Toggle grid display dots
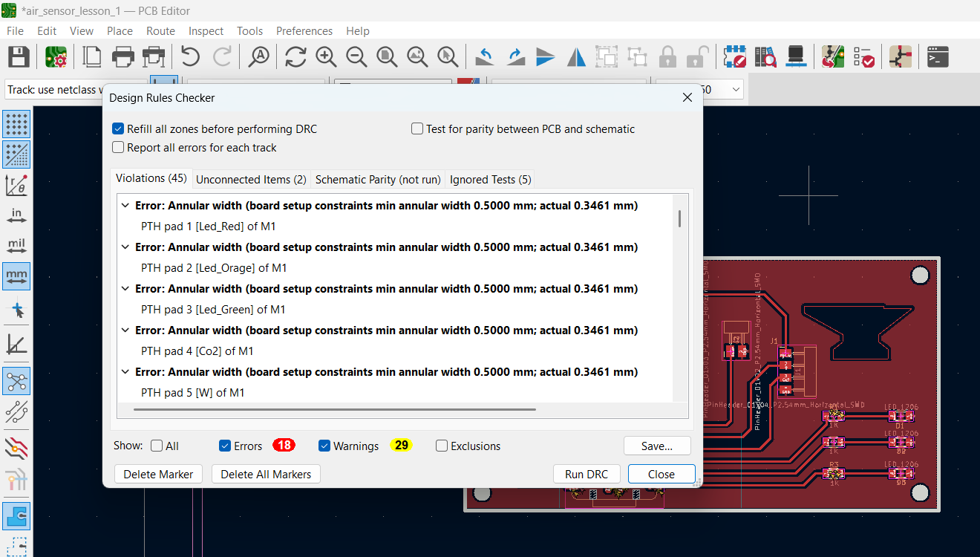Viewport: 980px width, 557px height. pos(16,124)
